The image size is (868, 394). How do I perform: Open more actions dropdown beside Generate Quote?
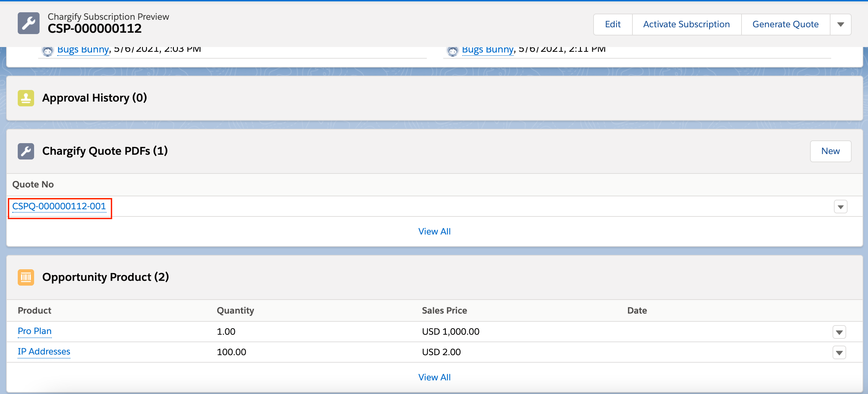(840, 25)
